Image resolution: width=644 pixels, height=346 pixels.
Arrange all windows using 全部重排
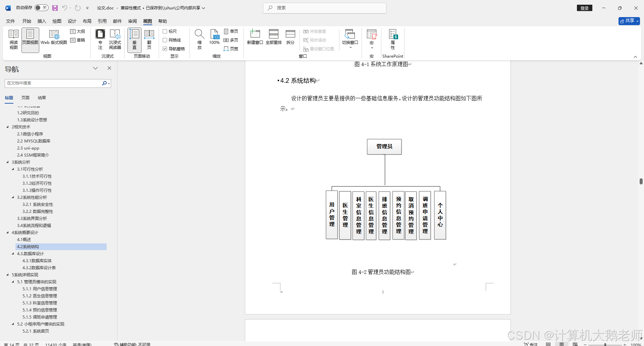pos(274,37)
